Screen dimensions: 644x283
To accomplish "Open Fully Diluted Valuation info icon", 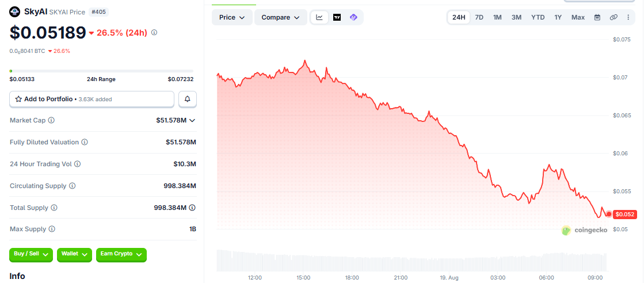I will [84, 142].
